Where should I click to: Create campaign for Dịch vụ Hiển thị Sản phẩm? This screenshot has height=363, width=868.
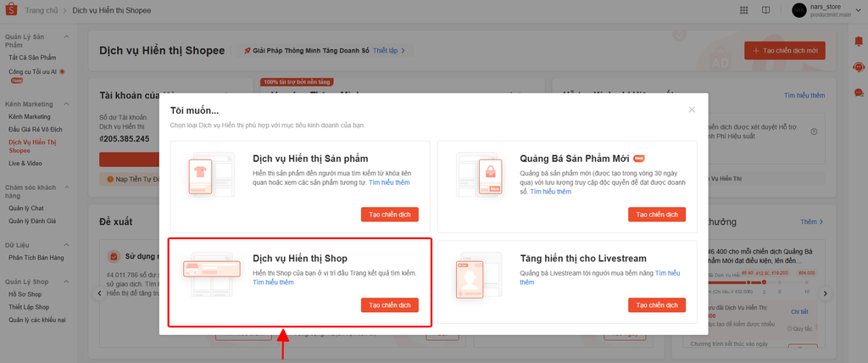390,215
